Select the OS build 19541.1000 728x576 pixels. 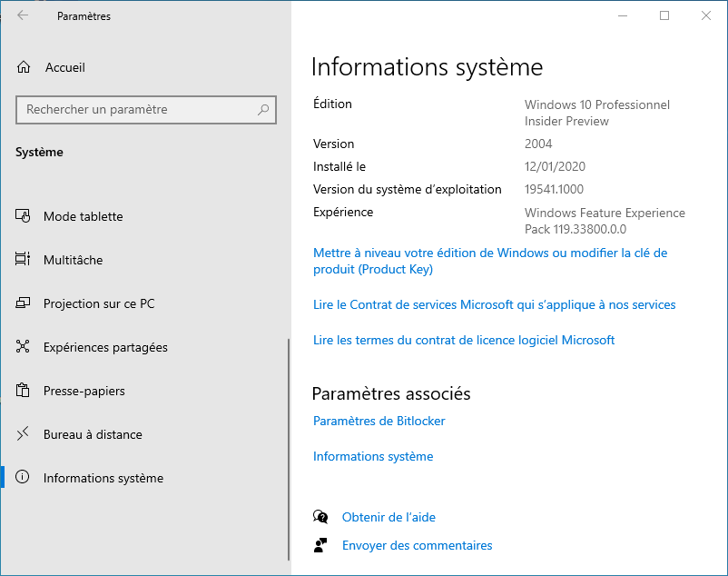(x=554, y=189)
